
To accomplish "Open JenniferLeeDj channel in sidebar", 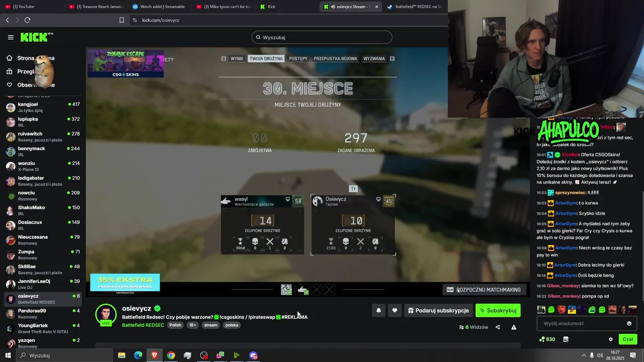I will 43,284.
